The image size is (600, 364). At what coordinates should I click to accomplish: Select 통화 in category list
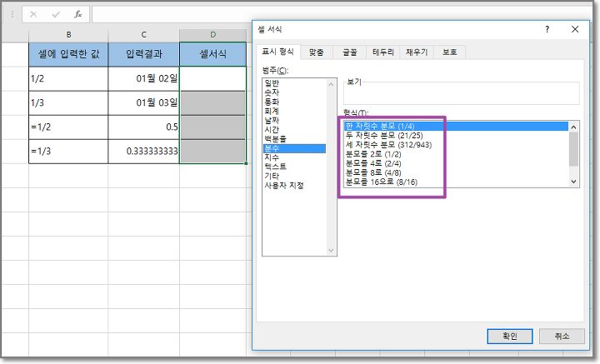click(x=294, y=102)
